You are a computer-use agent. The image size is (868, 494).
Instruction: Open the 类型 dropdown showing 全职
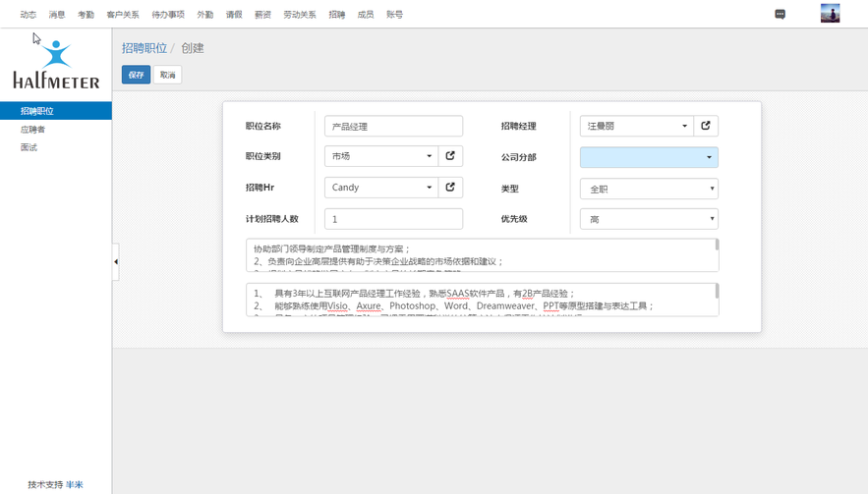[649, 189]
